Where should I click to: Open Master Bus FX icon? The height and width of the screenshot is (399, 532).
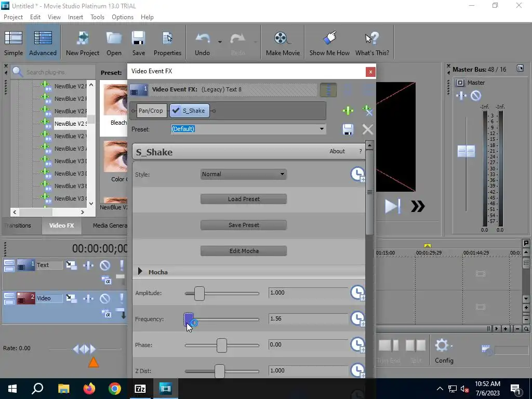click(x=461, y=96)
